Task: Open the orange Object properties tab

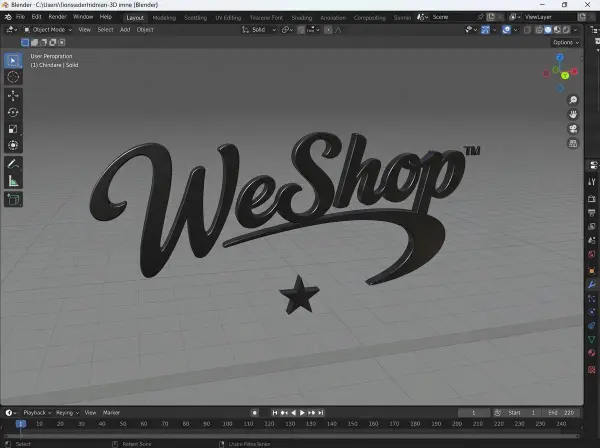Action: (592, 270)
